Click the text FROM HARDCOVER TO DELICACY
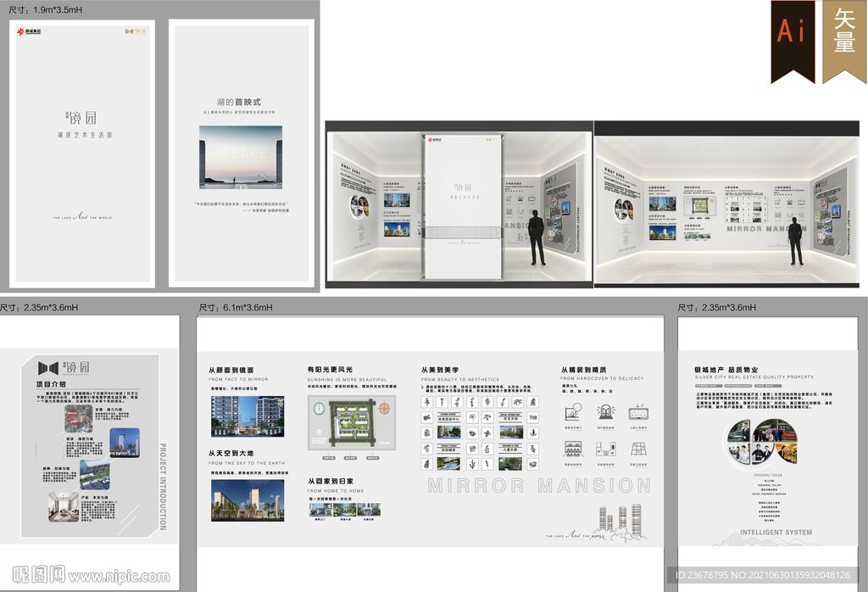This screenshot has width=868, height=592. [x=603, y=379]
